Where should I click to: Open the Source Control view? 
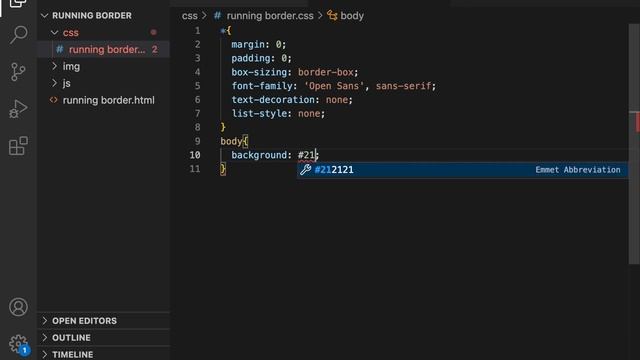[x=18, y=72]
